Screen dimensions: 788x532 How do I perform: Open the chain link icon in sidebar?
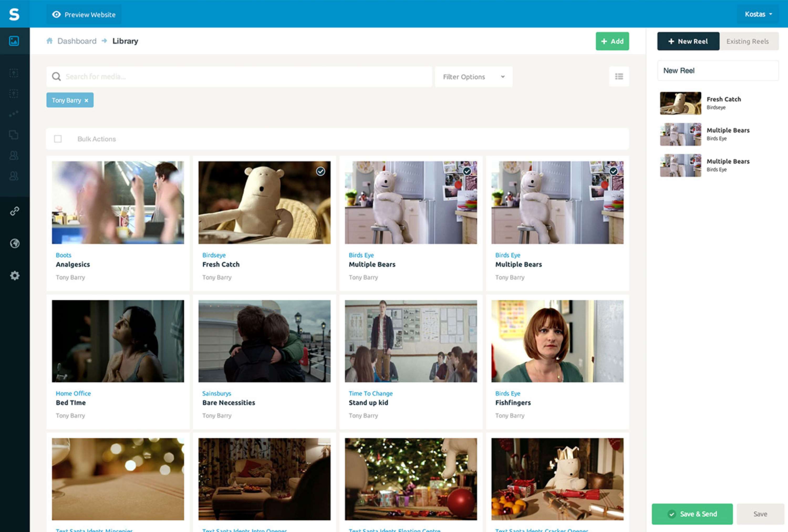point(15,211)
